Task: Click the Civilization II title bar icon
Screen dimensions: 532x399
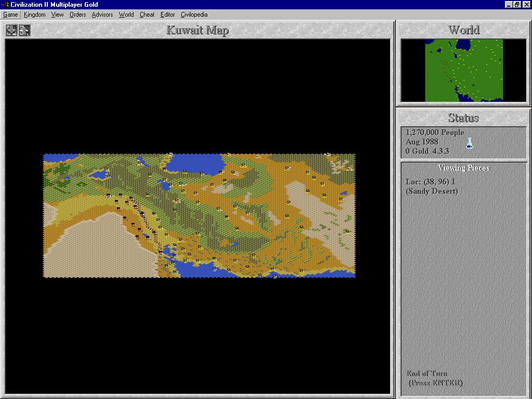Action: pyautogui.click(x=5, y=5)
